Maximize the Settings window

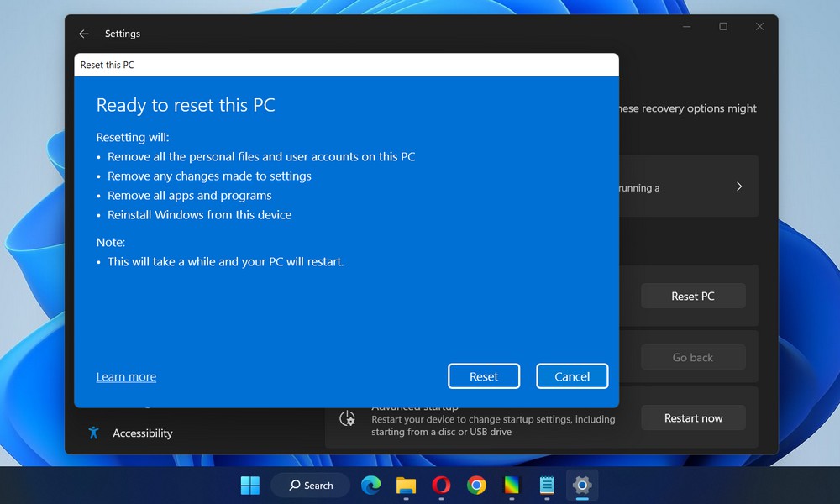(723, 27)
